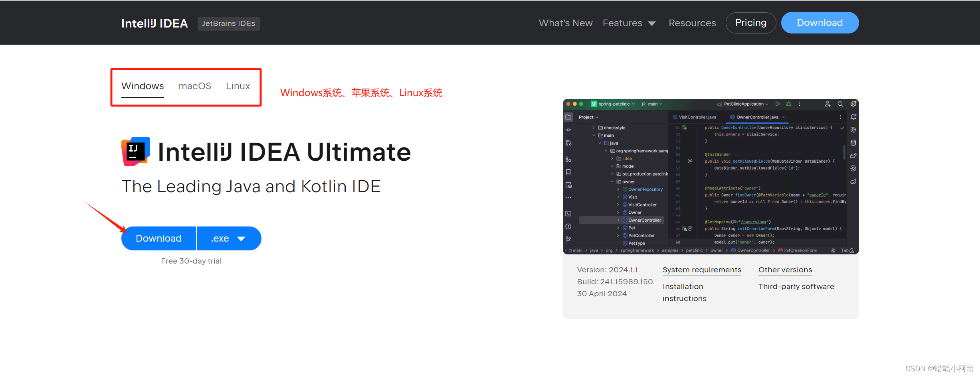This screenshot has width=980, height=376.
Task: Click the Version: 2024.1.1 text
Action: pyautogui.click(x=607, y=270)
